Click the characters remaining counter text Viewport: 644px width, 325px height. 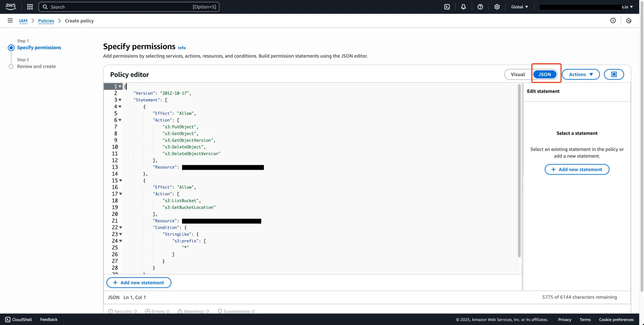pyautogui.click(x=579, y=297)
